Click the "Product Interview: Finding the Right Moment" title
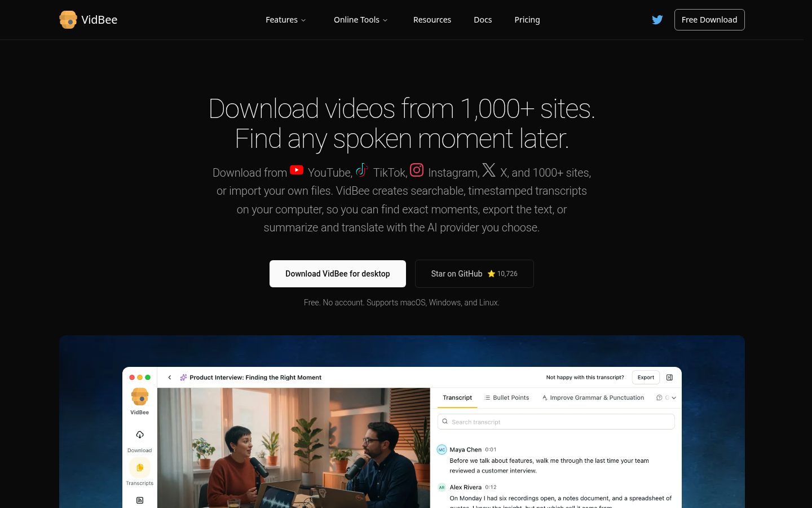This screenshot has height=508, width=812. [x=255, y=378]
